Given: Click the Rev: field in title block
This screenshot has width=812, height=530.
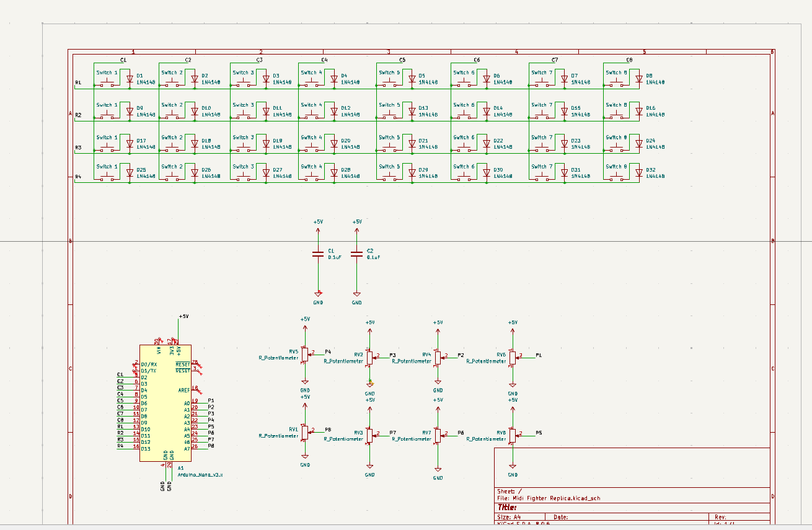Looking at the screenshot, I should pos(720,516).
